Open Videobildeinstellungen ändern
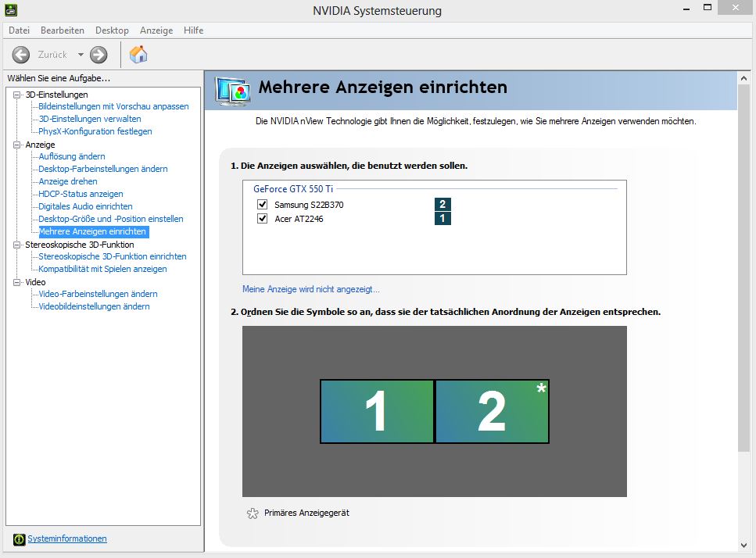756x558 pixels. (x=94, y=307)
